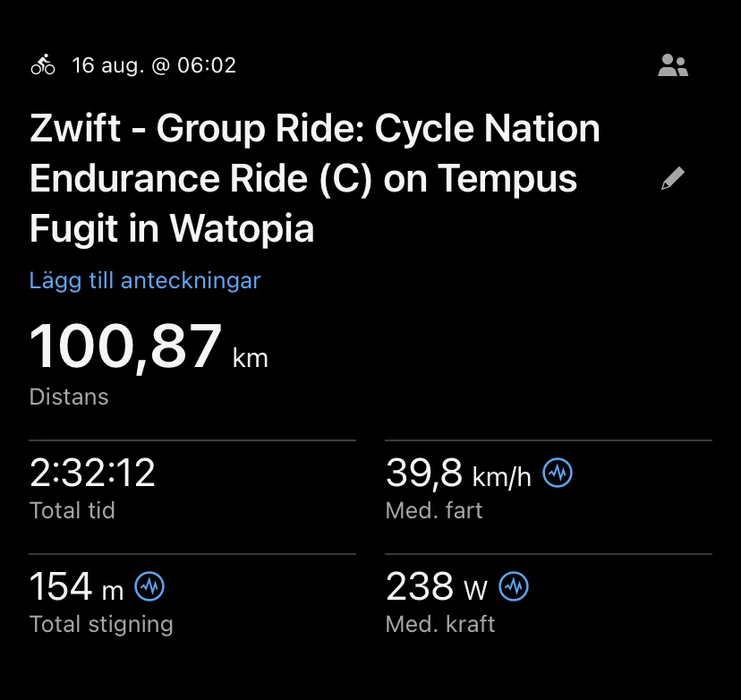Click the Med. kraft label
This screenshot has height=700, width=741.
tap(440, 625)
